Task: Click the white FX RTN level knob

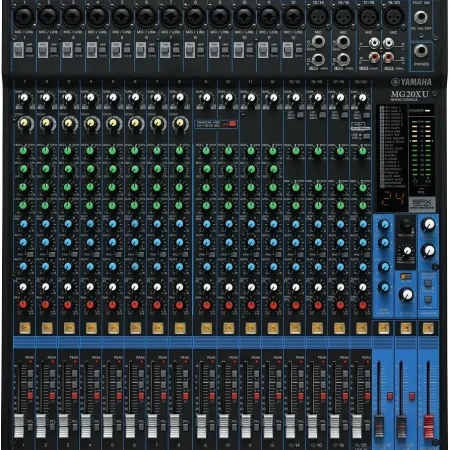Action: [406, 294]
